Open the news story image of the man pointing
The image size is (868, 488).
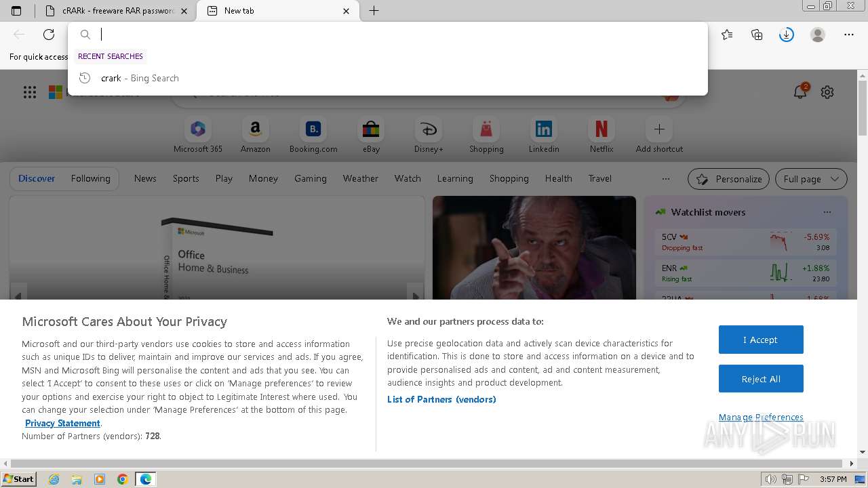534,248
